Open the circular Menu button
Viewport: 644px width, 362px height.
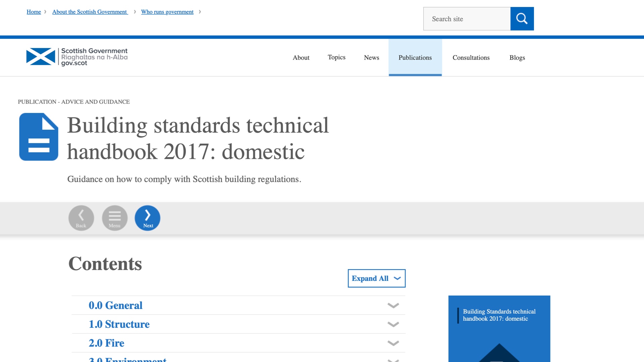pyautogui.click(x=115, y=218)
